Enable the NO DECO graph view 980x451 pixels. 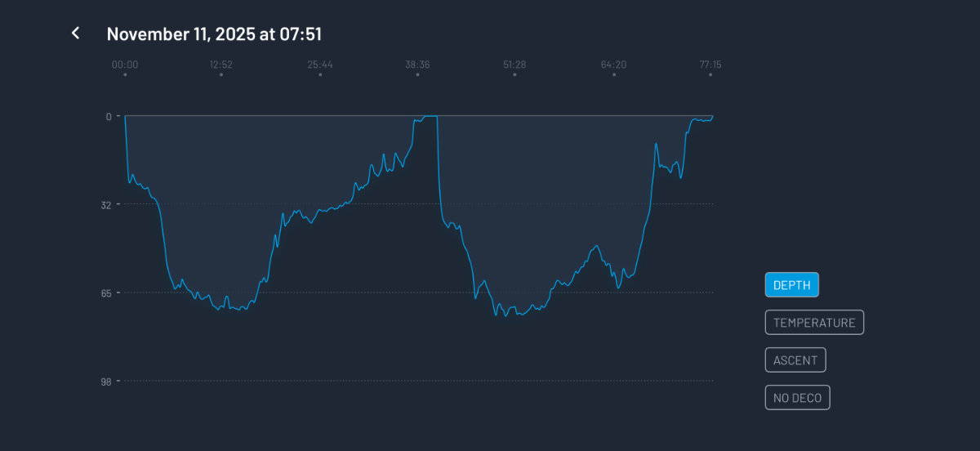(797, 398)
